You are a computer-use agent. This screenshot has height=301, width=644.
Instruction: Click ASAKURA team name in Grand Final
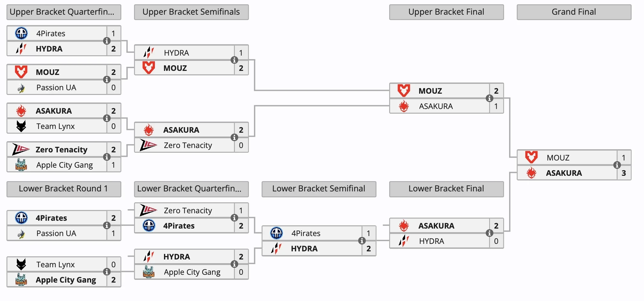tap(564, 173)
